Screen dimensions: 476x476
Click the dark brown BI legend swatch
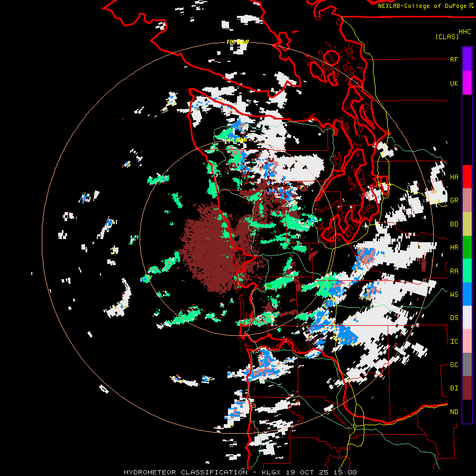point(467,388)
